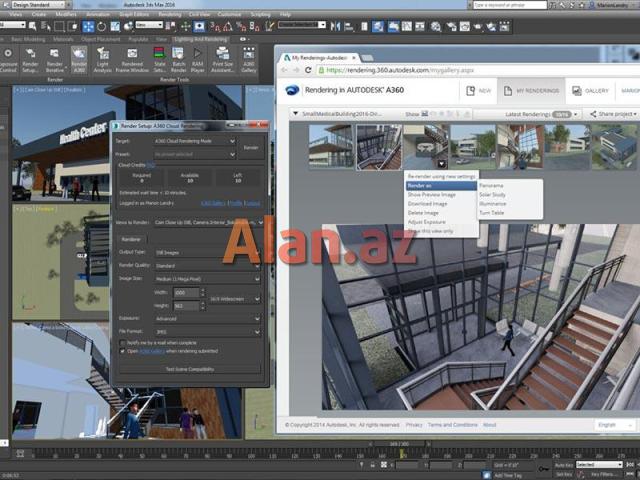Image resolution: width=640 pixels, height=480 pixels.
Task: Launch the RAM Player
Action: [x=197, y=60]
